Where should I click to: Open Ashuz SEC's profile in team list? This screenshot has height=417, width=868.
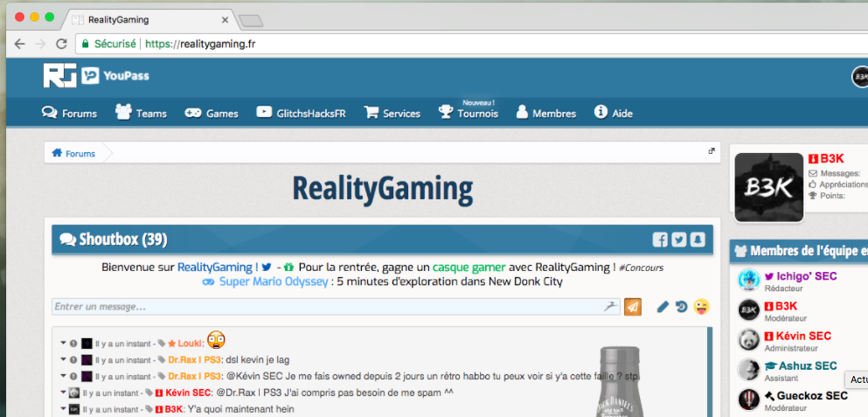point(808,366)
